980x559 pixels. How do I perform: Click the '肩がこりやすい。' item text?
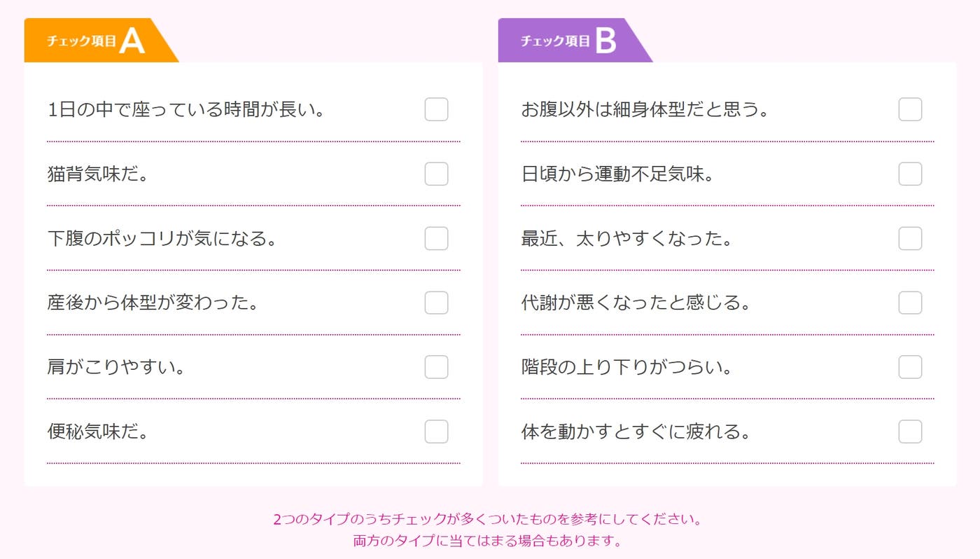(116, 367)
